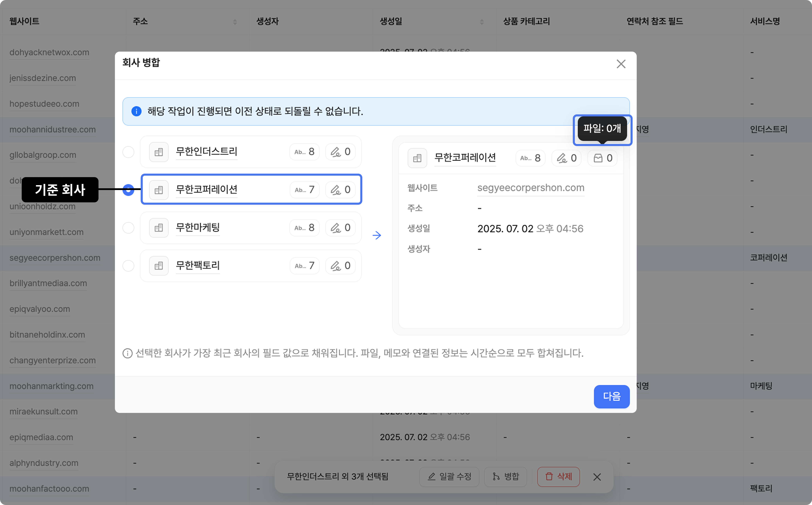The image size is (812, 505).
Task: Close the 회사 병합 dialog
Action: [x=621, y=64]
